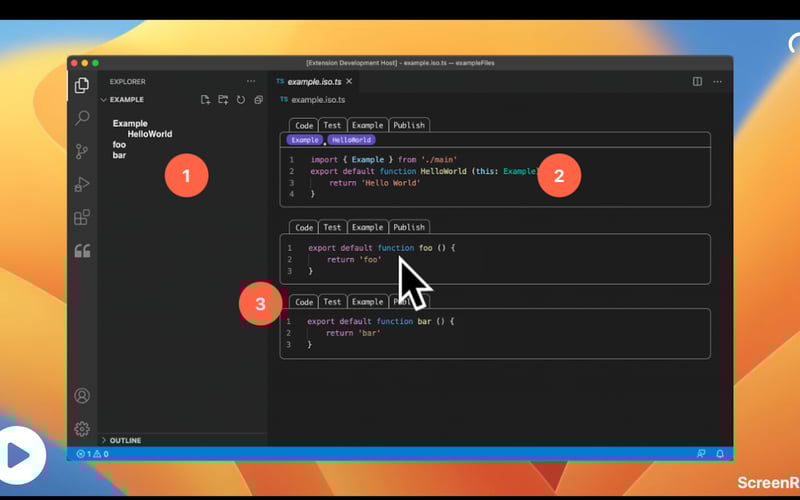Select bar in the Explorer tree
This screenshot has width=800, height=500.
coord(119,155)
